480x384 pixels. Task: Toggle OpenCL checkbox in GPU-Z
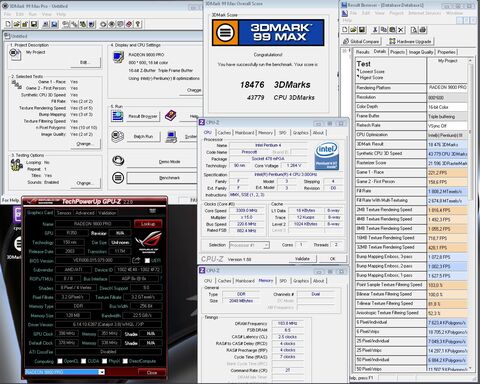60,361
